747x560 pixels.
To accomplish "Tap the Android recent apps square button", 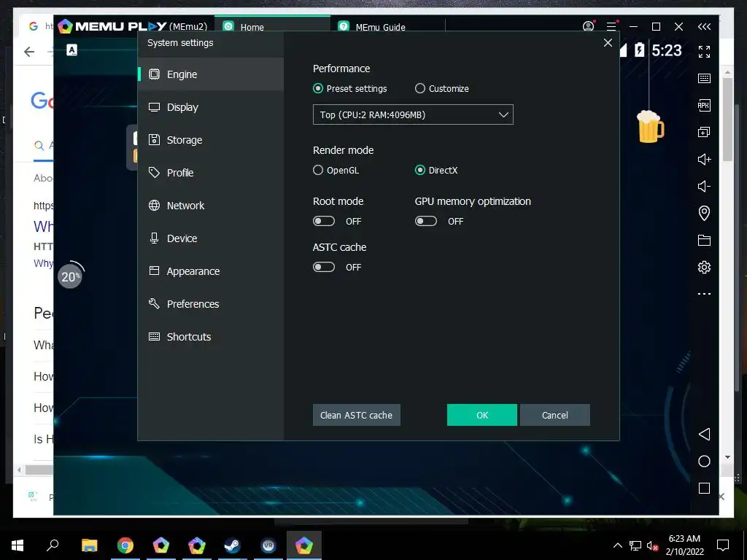I will 704,488.
